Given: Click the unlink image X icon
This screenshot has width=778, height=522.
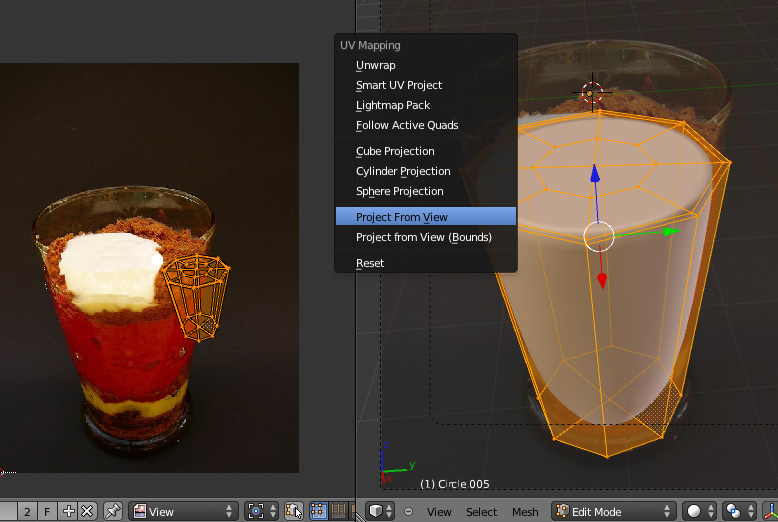Looking at the screenshot, I should (x=87, y=511).
